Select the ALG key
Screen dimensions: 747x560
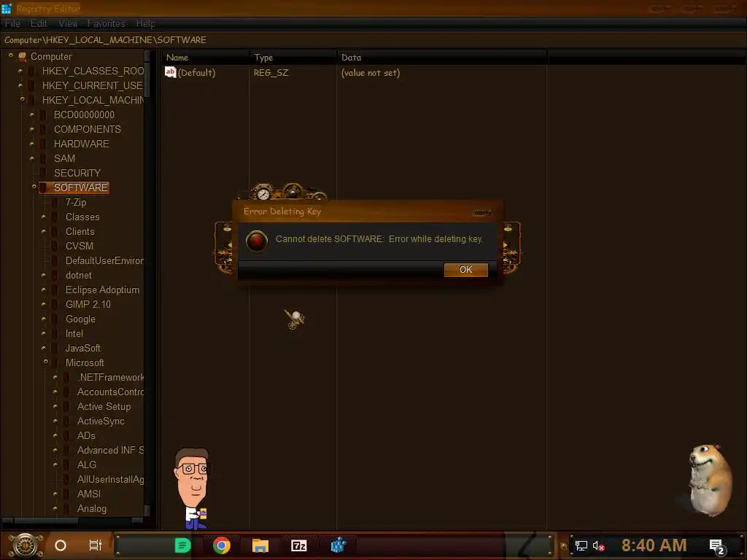(87, 464)
